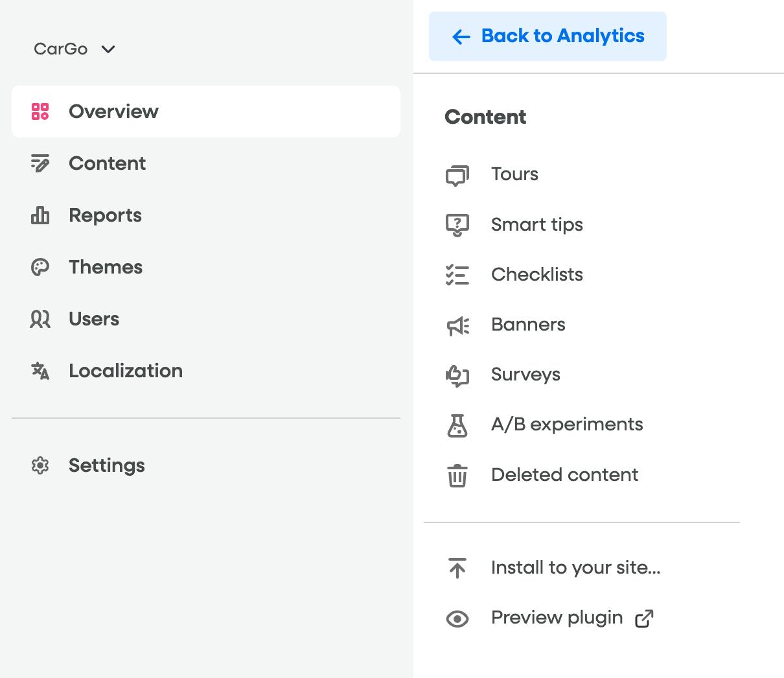Image resolution: width=784 pixels, height=678 pixels.
Task: Click the Reports bar chart icon
Action: (40, 215)
